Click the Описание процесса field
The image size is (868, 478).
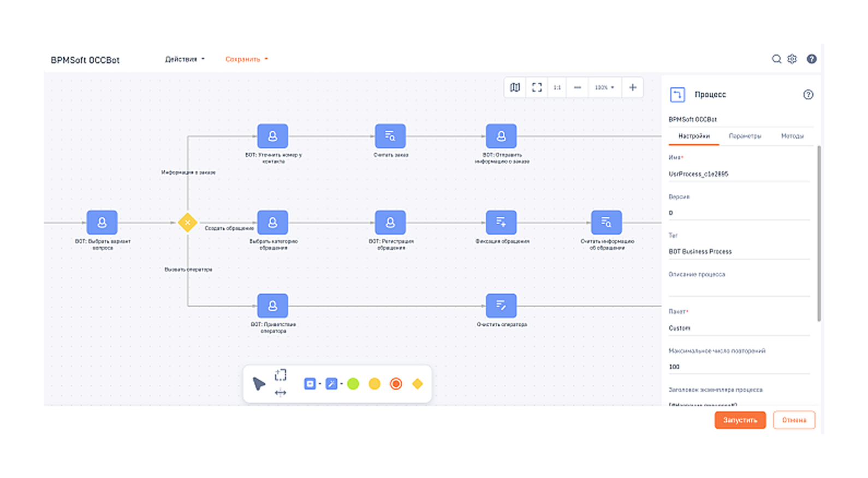pyautogui.click(x=740, y=289)
